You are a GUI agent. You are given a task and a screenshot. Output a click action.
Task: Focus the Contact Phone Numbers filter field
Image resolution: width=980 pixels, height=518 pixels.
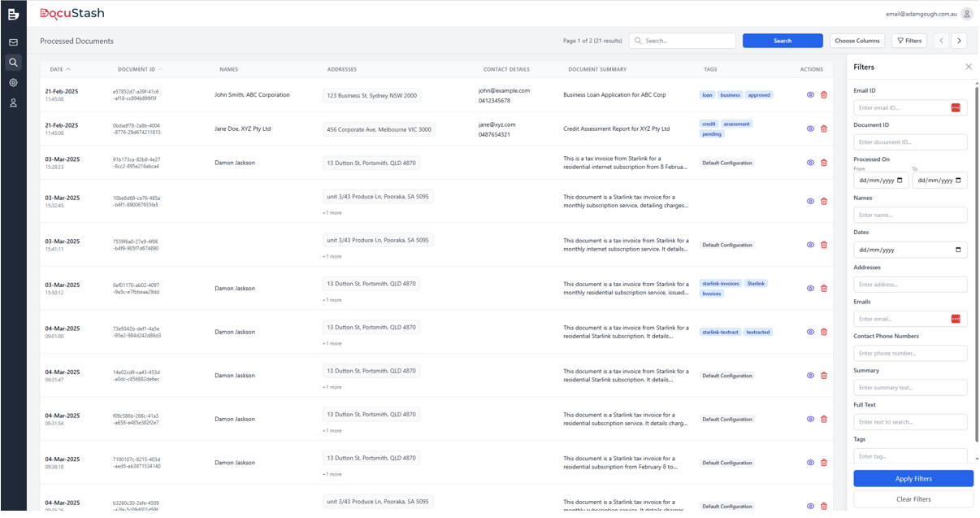pos(910,353)
